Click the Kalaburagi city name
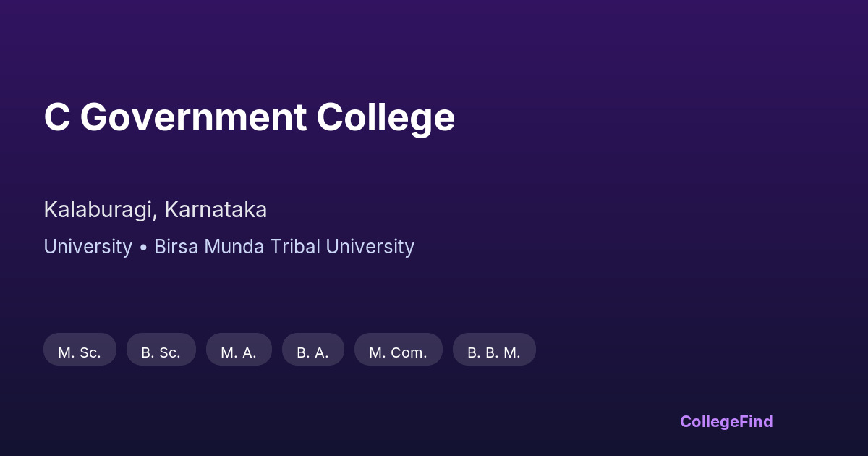868x456 pixels. coord(98,210)
